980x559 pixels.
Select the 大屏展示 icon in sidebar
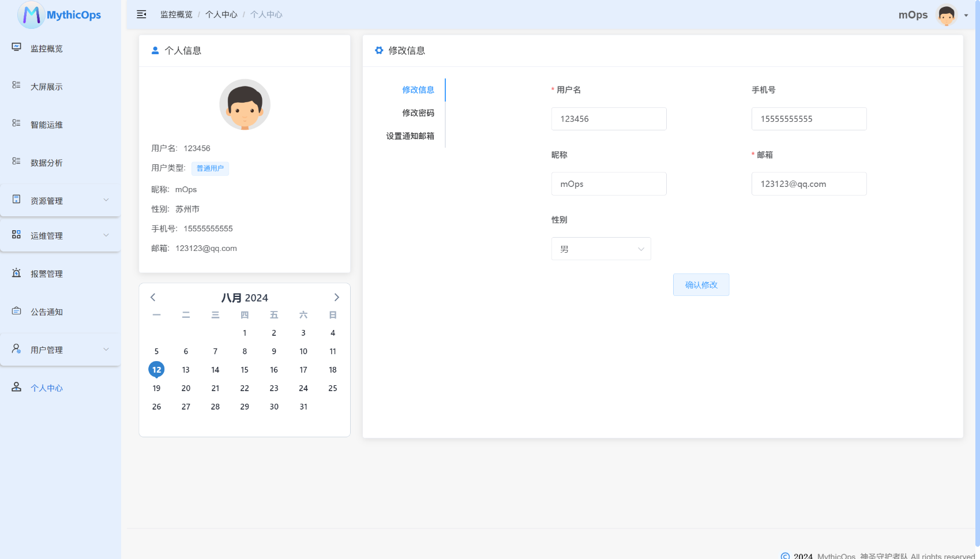point(16,85)
